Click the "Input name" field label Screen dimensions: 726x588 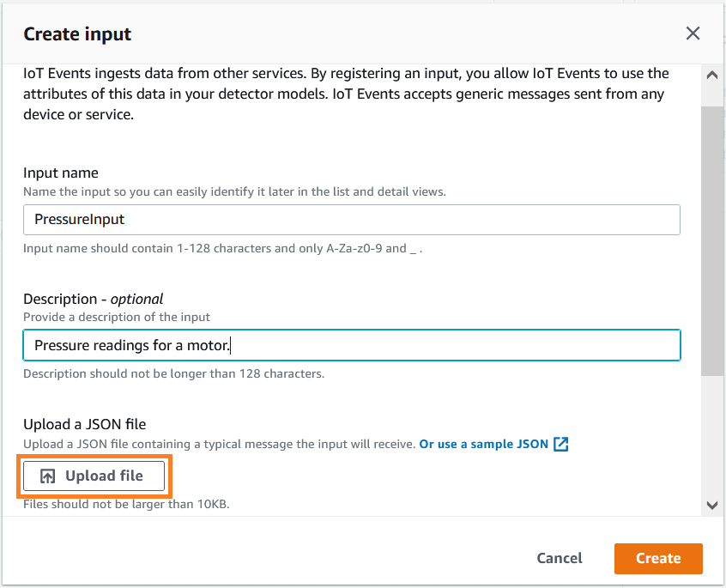click(61, 173)
